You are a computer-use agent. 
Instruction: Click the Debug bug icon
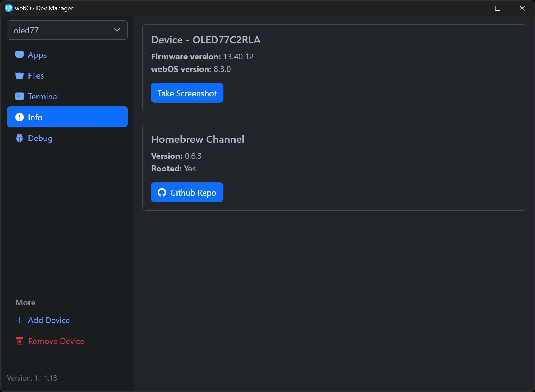point(19,138)
